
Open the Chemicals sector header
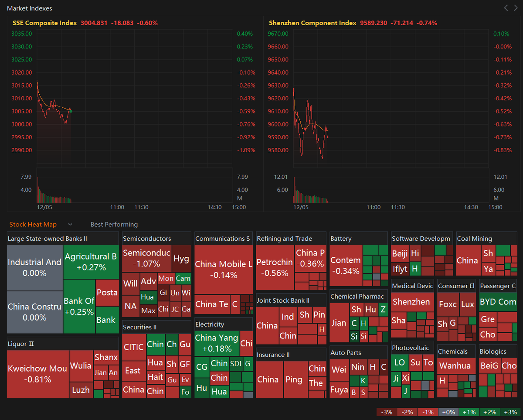coord(456,352)
